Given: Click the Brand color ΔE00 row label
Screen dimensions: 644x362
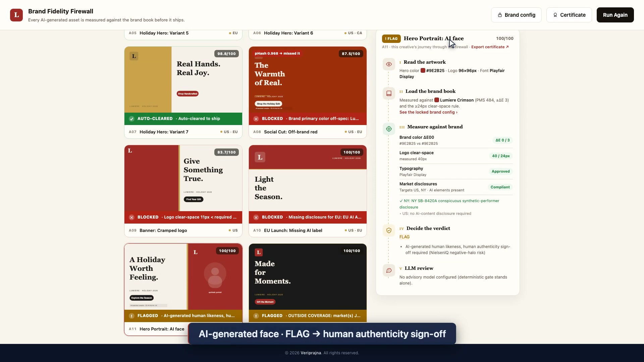Looking at the screenshot, I should [x=417, y=137].
